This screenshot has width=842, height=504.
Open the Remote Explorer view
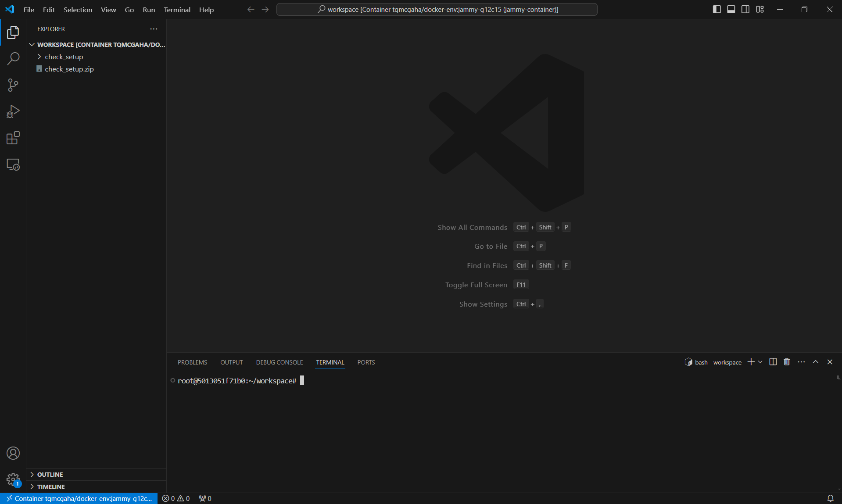tap(13, 164)
